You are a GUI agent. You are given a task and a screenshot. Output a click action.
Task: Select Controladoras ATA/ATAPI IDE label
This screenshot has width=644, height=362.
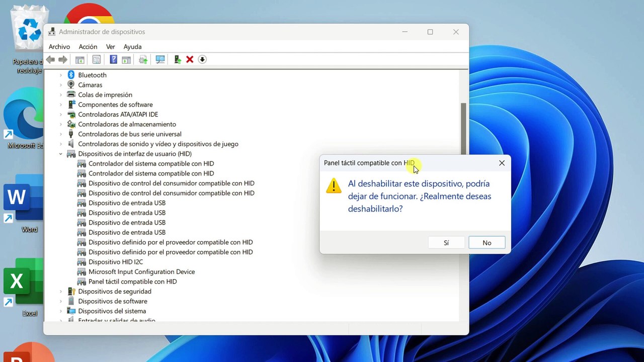(118, 114)
